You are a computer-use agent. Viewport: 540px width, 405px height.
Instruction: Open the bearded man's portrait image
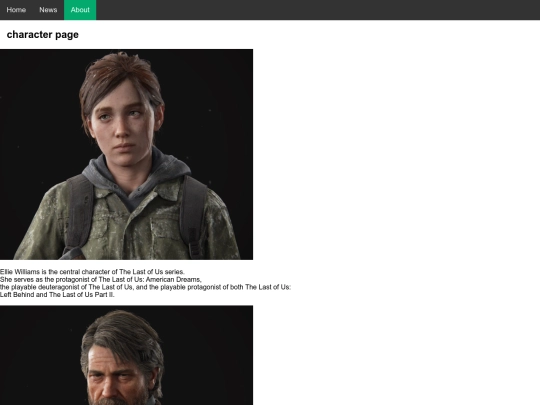pyautogui.click(x=126, y=355)
